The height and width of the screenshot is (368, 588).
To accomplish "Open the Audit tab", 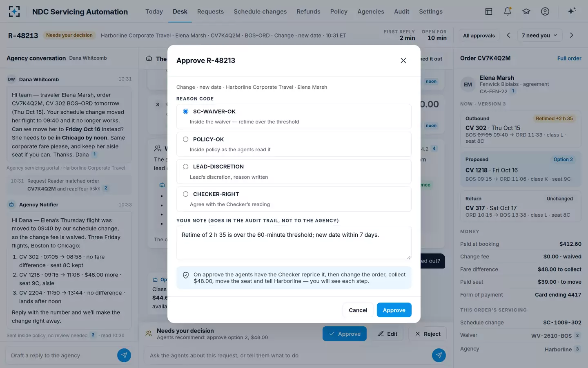I will [401, 11].
